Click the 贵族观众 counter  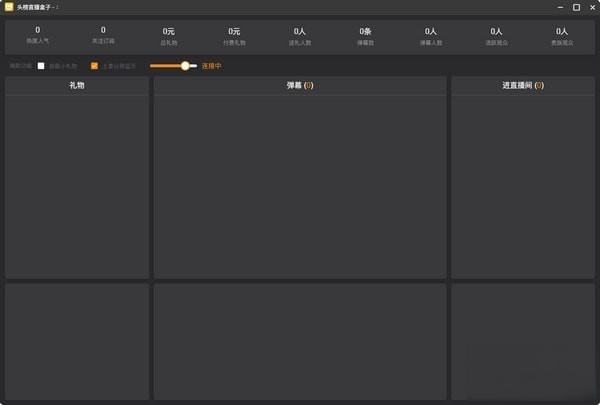pyautogui.click(x=561, y=36)
